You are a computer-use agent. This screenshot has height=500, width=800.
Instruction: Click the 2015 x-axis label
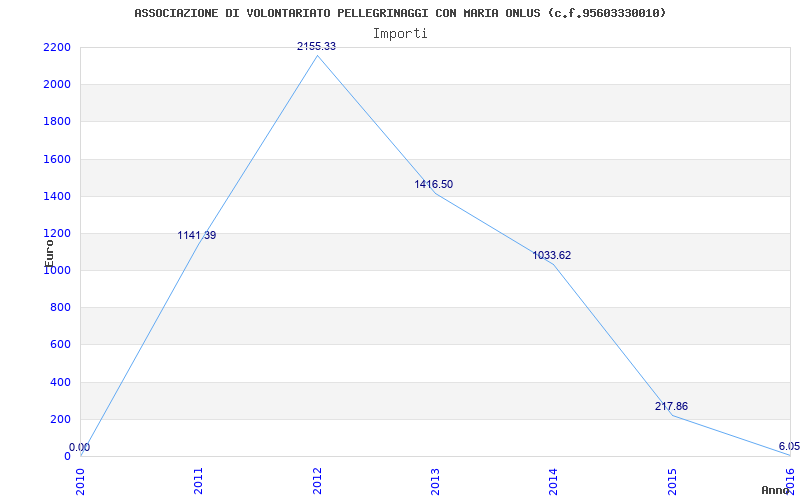[x=672, y=481]
